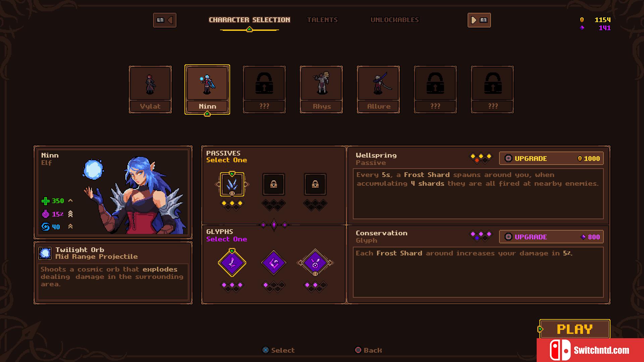Screen dimensions: 644x362
Task: Upgrade Conservation glyph for 800 gems
Action: point(551,237)
